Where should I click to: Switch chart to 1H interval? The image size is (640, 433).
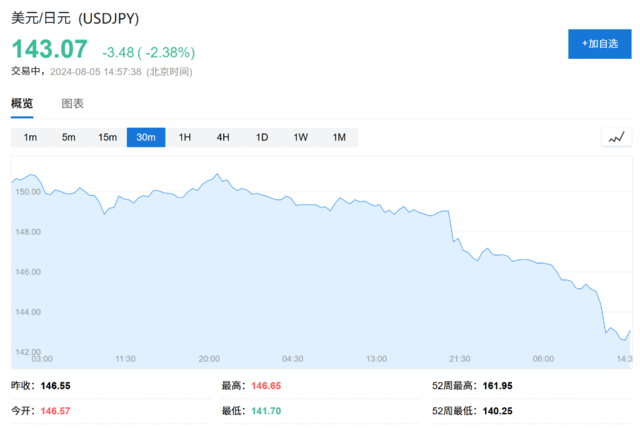[x=185, y=137]
